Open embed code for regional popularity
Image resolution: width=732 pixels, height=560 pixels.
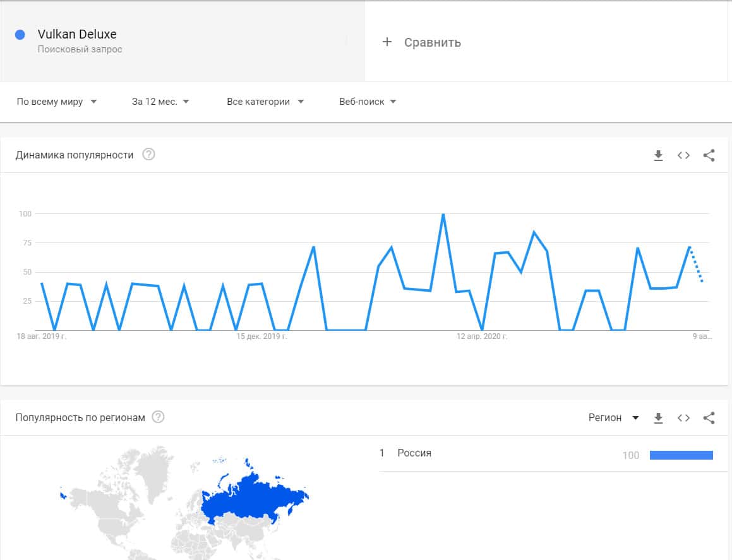(683, 417)
